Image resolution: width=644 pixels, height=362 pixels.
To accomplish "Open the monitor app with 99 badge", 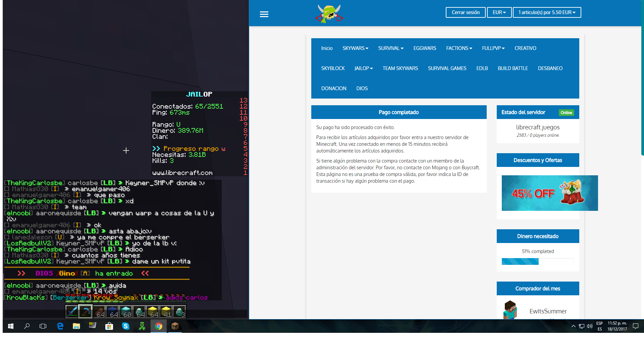I will (x=93, y=326).
